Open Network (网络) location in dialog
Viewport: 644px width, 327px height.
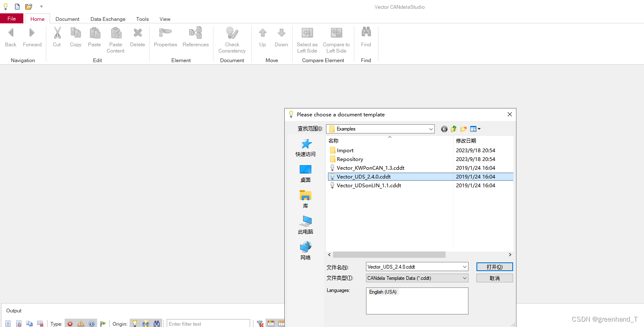click(x=306, y=251)
